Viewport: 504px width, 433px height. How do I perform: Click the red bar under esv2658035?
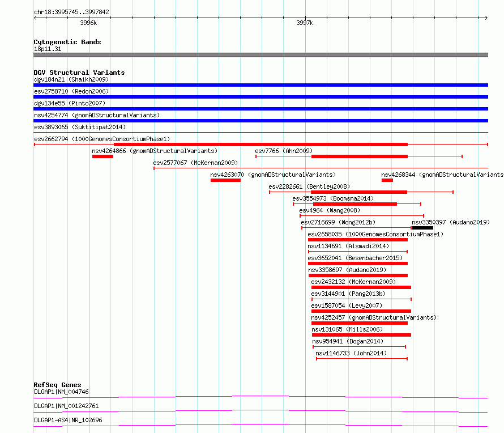(x=358, y=240)
